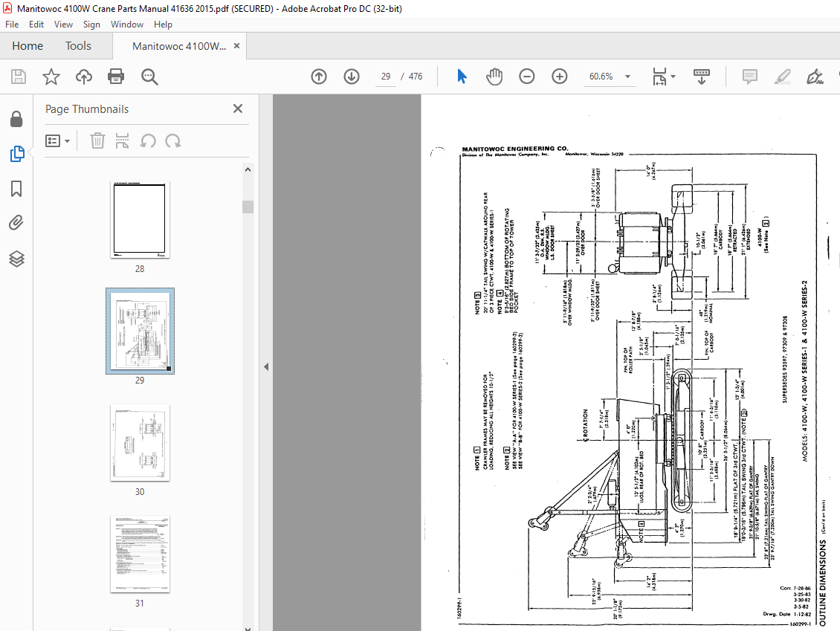Image resolution: width=840 pixels, height=631 pixels.
Task: Choose the Selection arrow tool
Action: click(462, 77)
